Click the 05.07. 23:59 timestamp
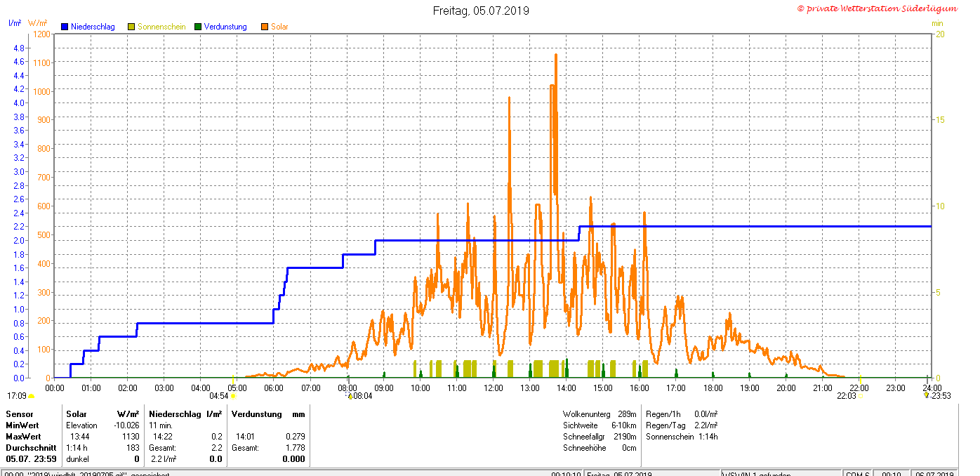 point(31,459)
